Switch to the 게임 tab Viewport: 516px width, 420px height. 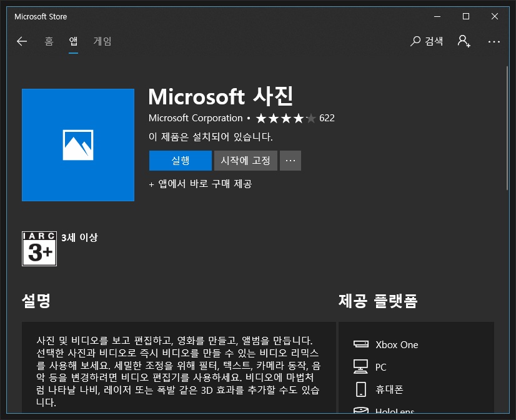102,41
